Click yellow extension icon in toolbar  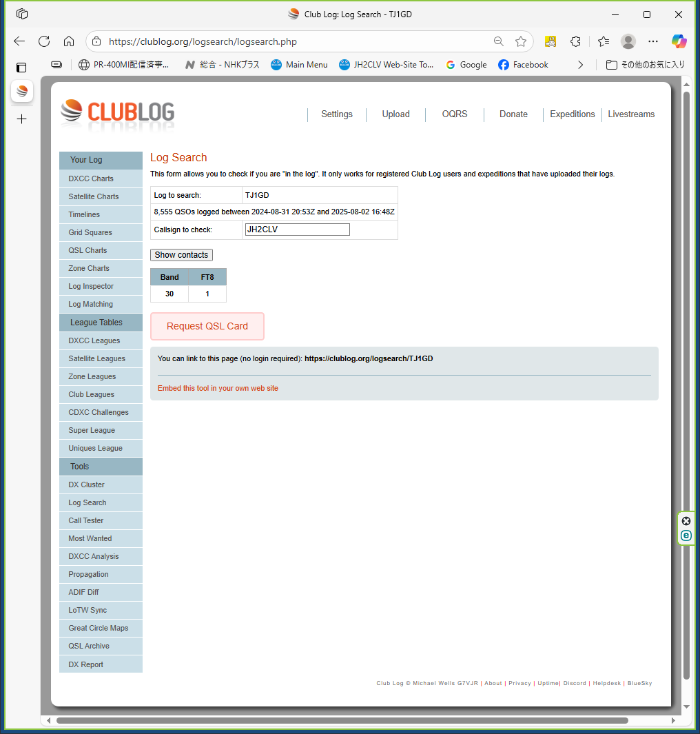point(550,41)
